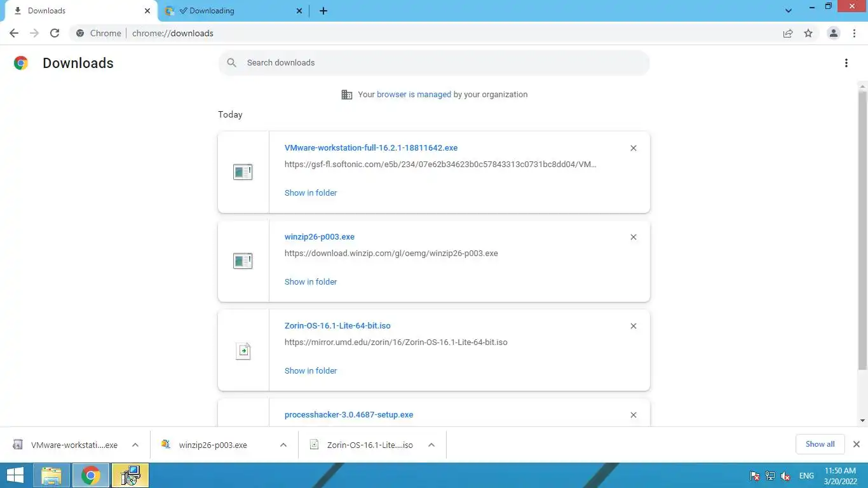868x488 pixels.
Task: Click the Chrome site info chip
Action: [x=99, y=33]
